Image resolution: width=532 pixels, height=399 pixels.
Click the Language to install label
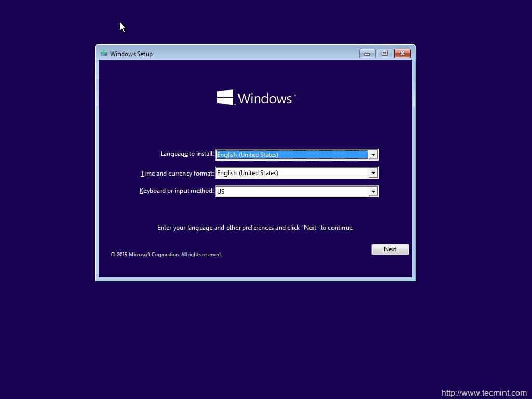[x=187, y=154]
